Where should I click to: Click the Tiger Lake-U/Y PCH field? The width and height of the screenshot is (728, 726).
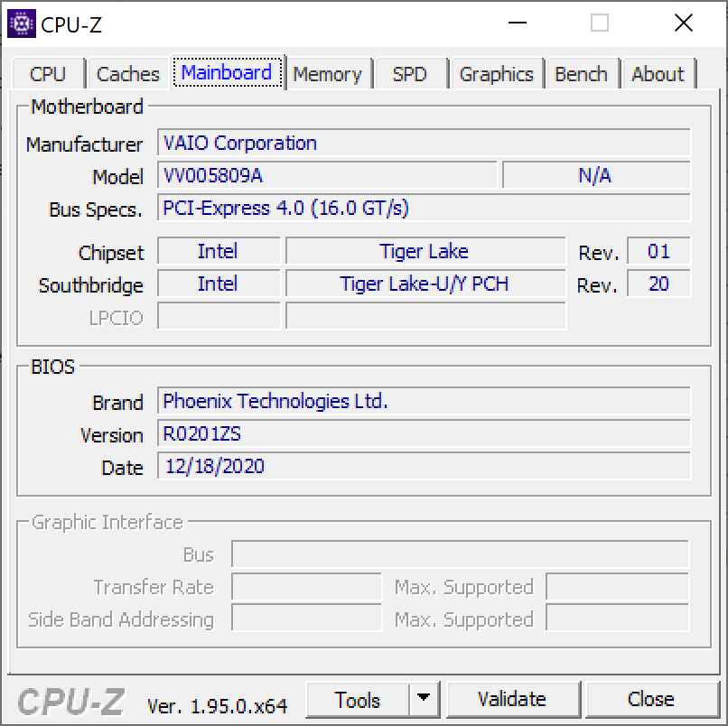(x=425, y=284)
